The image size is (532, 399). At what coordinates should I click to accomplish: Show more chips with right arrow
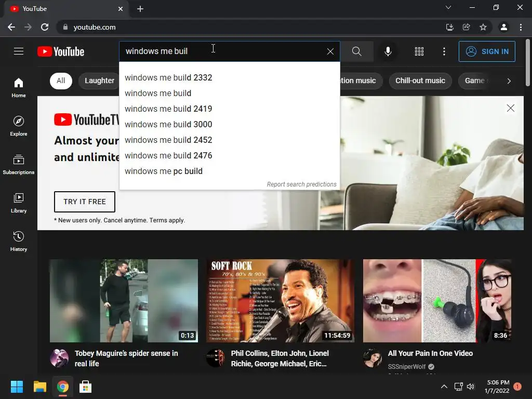[509, 81]
